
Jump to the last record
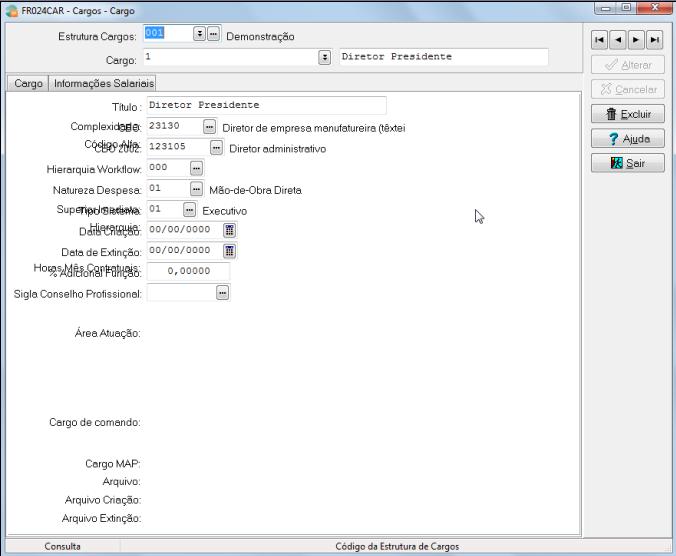(654, 41)
